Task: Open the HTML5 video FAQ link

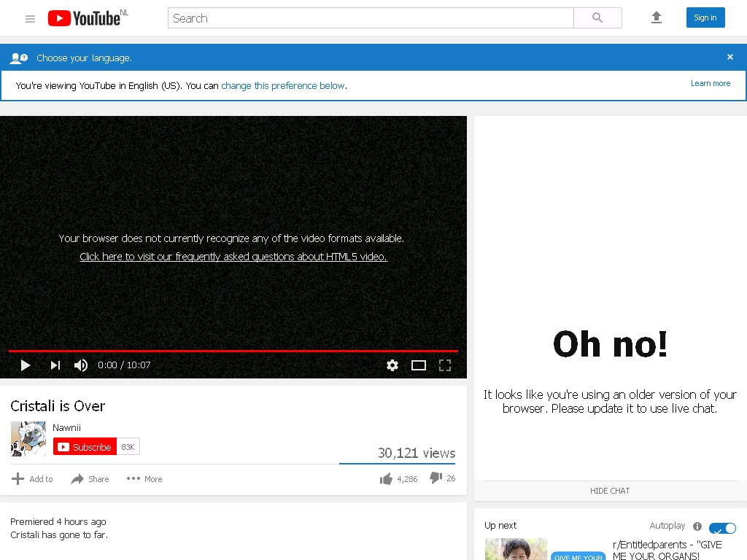Action: pos(233,257)
